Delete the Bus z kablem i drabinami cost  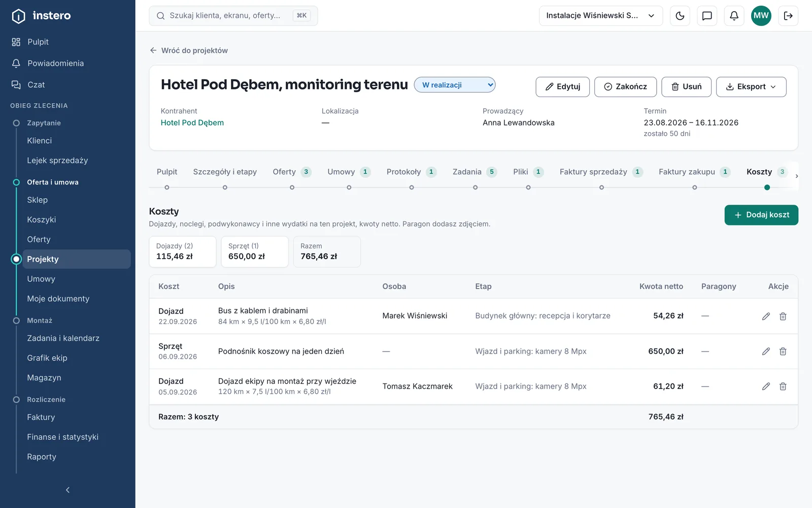click(x=783, y=316)
